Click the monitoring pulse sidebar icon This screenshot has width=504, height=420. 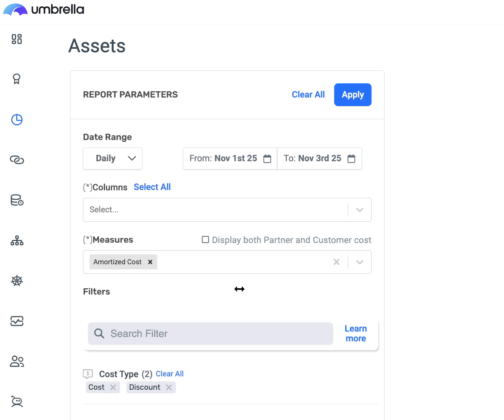click(x=17, y=321)
